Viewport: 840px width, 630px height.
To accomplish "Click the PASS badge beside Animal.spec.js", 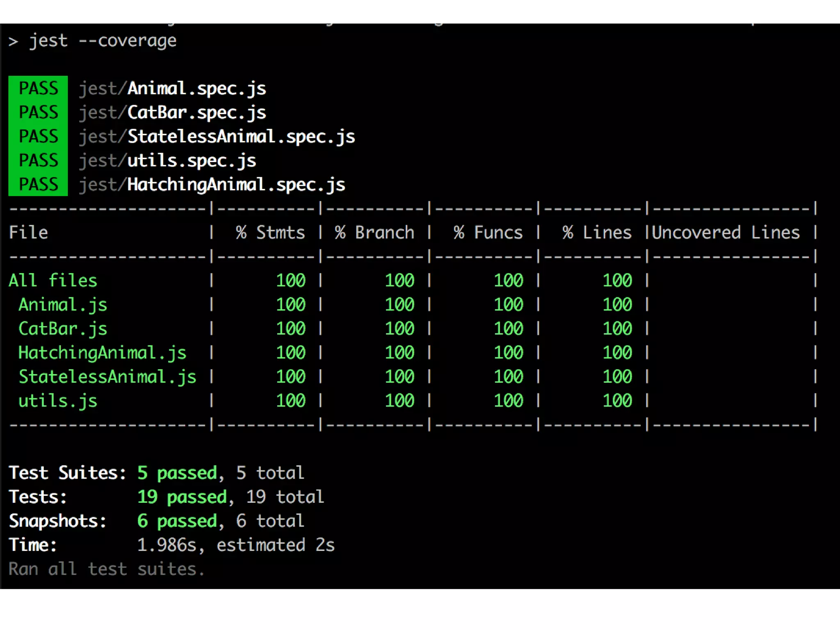I will coord(38,88).
